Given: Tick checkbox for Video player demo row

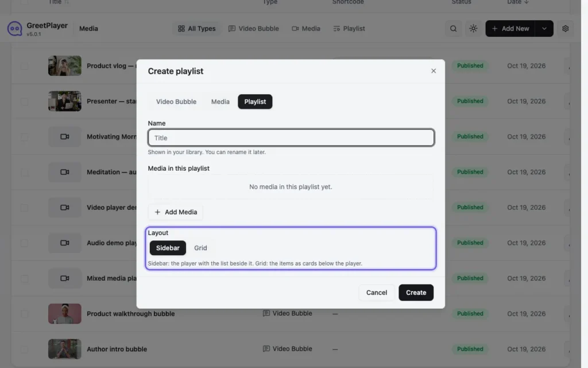Looking at the screenshot, I should point(24,208).
